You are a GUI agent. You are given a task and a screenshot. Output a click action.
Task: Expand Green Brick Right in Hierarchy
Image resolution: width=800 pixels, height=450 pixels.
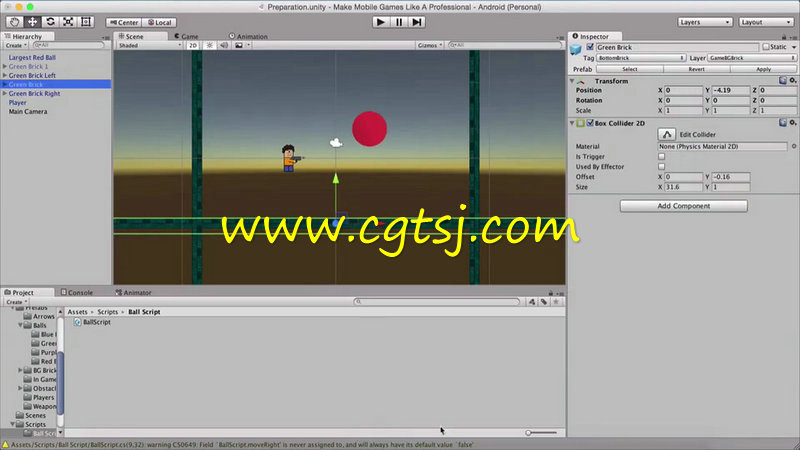coord(5,93)
